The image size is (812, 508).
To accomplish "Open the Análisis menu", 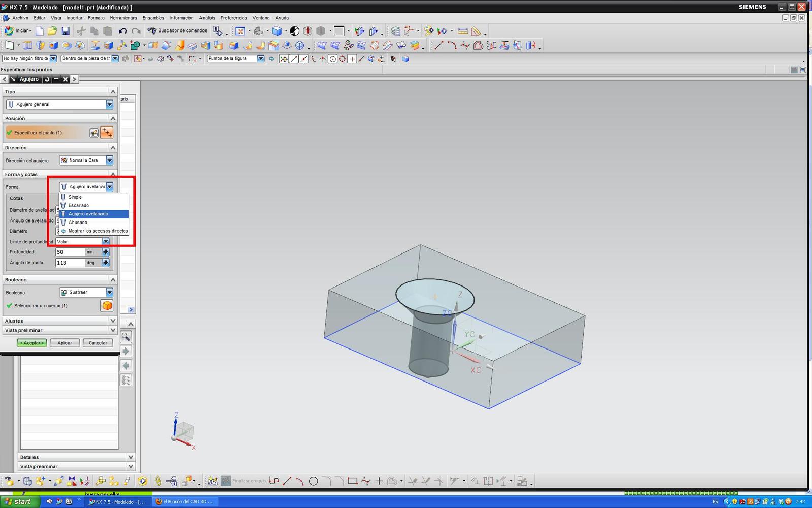I will tap(207, 18).
